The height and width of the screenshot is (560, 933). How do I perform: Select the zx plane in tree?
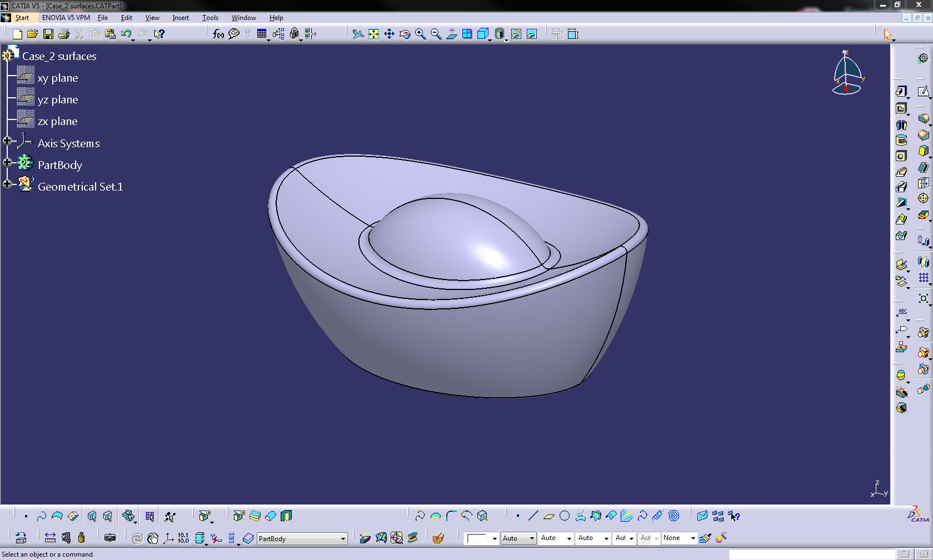coord(58,121)
